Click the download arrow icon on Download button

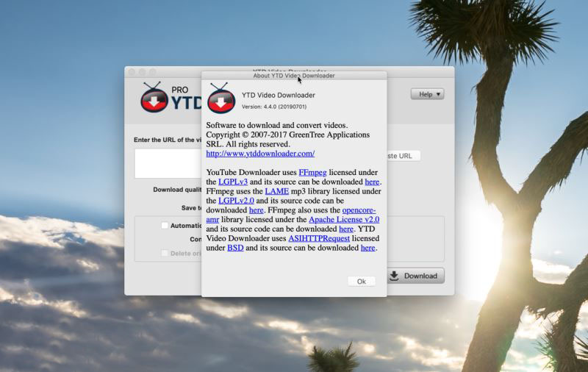[x=394, y=276]
